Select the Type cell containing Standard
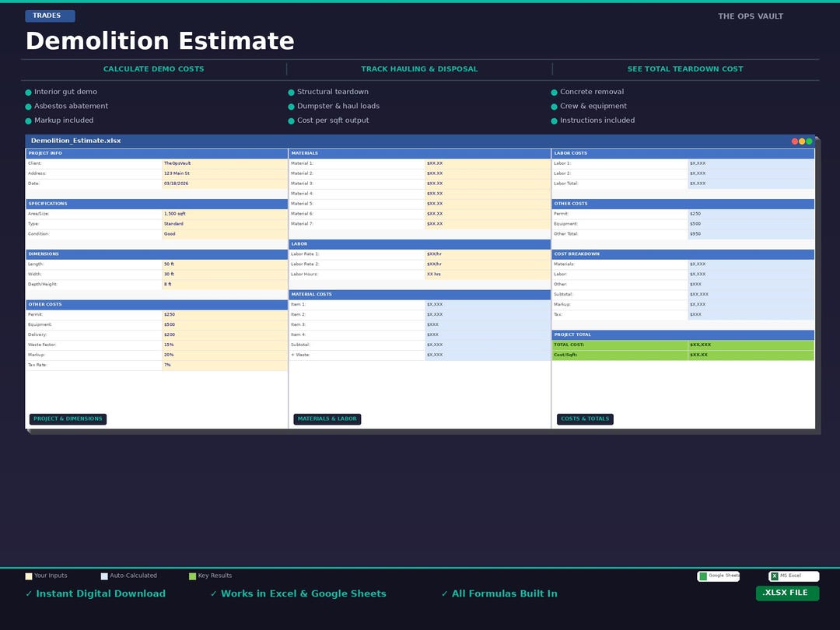The image size is (840, 630). pos(225,224)
